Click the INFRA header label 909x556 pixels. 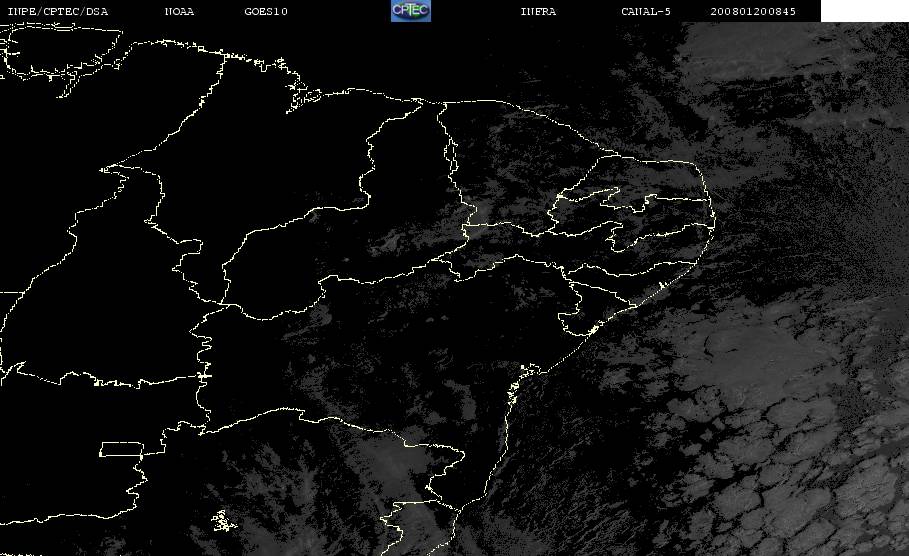(x=539, y=12)
